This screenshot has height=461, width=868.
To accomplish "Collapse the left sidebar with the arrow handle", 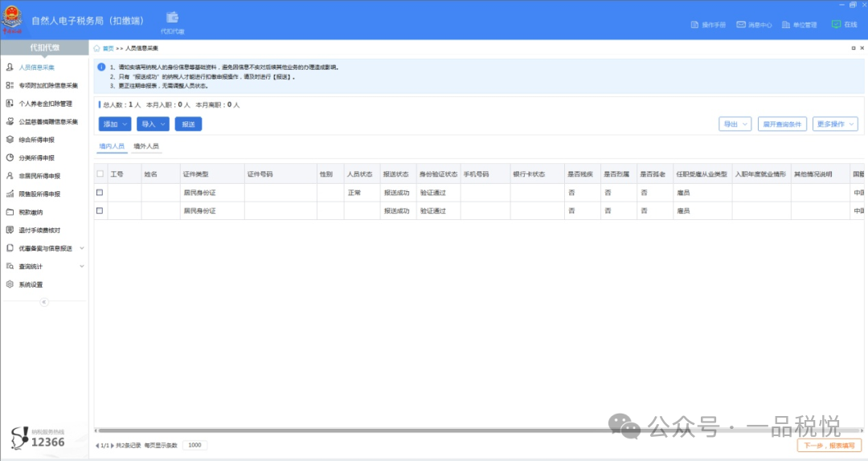I will [x=44, y=302].
